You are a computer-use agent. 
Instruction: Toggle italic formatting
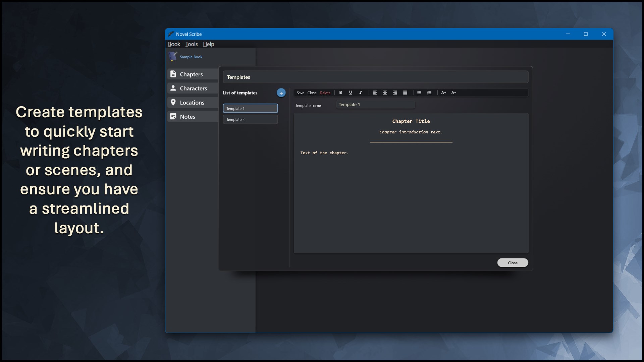pos(361,93)
